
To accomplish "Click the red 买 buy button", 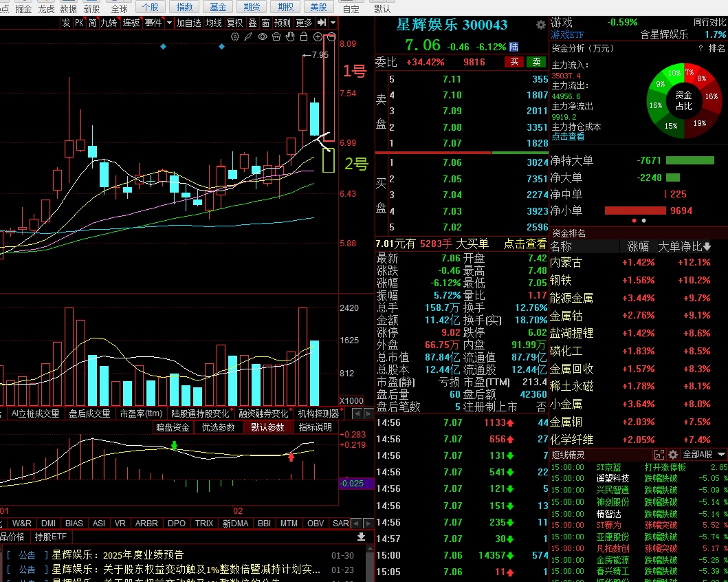I will [x=514, y=62].
